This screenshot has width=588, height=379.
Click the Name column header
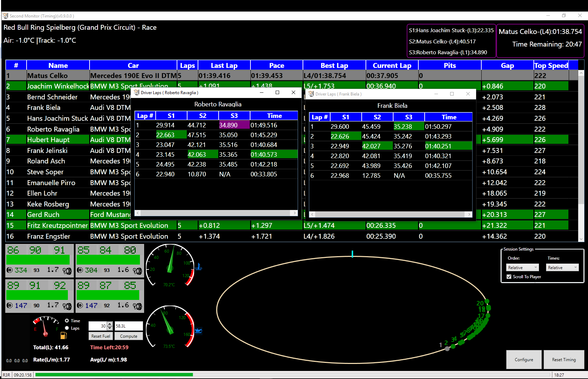click(x=58, y=65)
